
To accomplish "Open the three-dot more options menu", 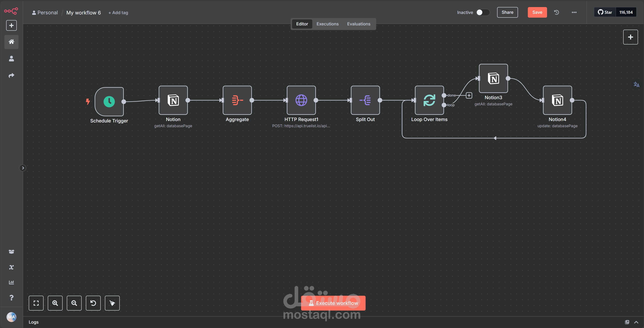I will pyautogui.click(x=574, y=12).
